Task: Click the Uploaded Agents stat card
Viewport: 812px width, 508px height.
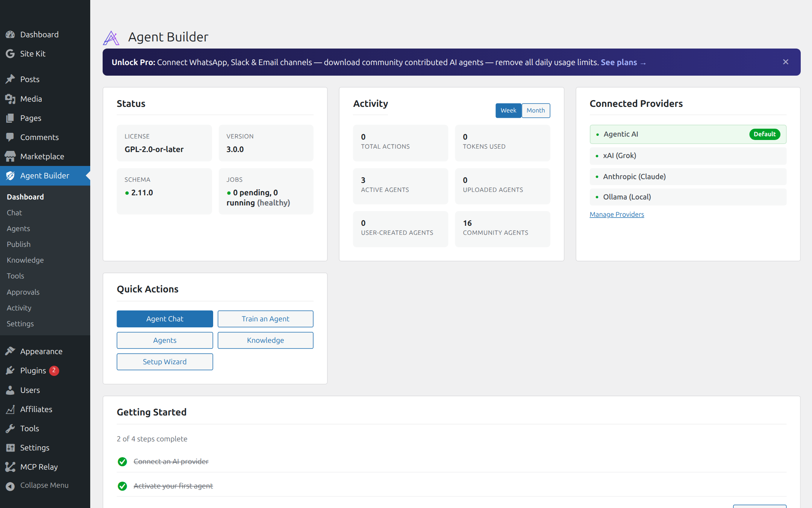Action: click(502, 186)
